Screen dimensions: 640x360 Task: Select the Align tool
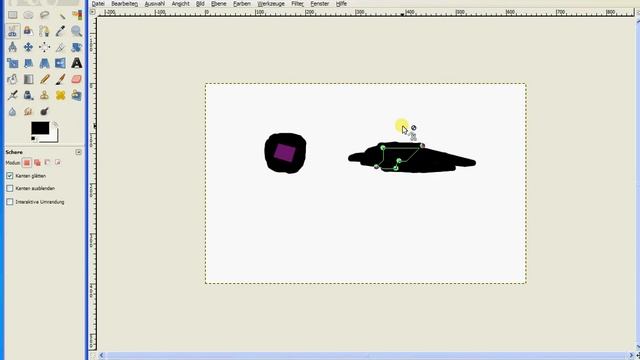(44, 47)
